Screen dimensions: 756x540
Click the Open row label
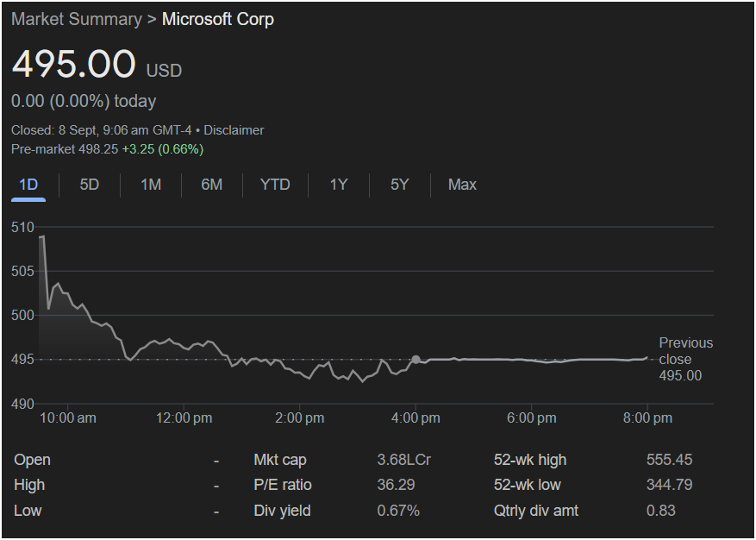[x=32, y=460]
